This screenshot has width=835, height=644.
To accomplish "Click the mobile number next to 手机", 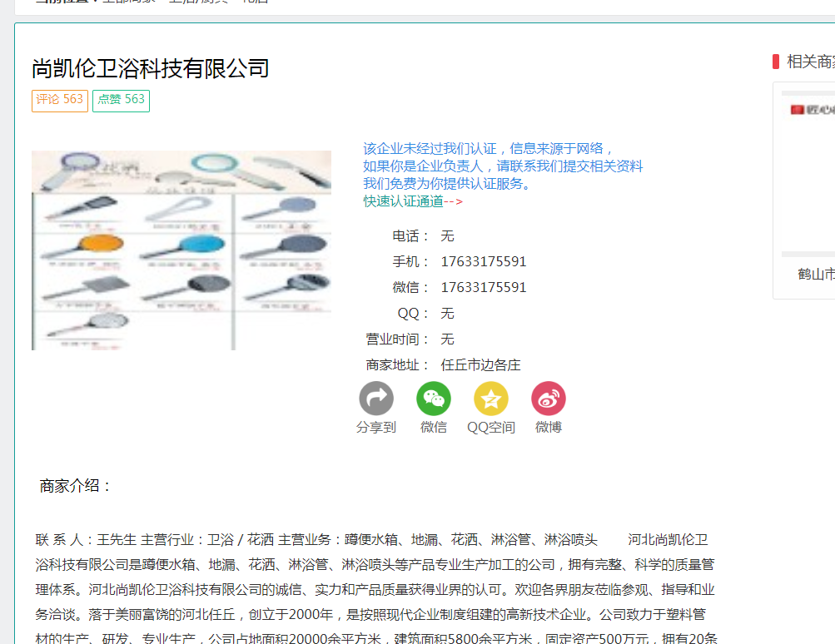I will (x=484, y=261).
